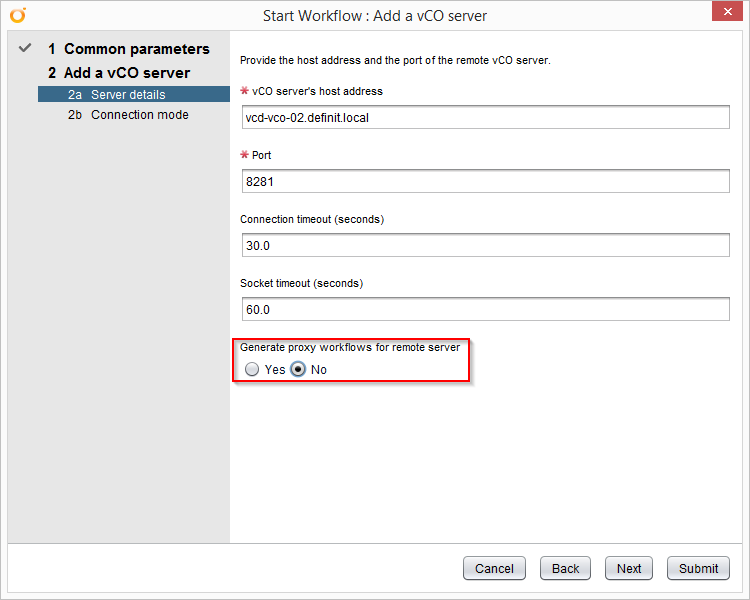Open step 1 Common parameters

(x=136, y=49)
